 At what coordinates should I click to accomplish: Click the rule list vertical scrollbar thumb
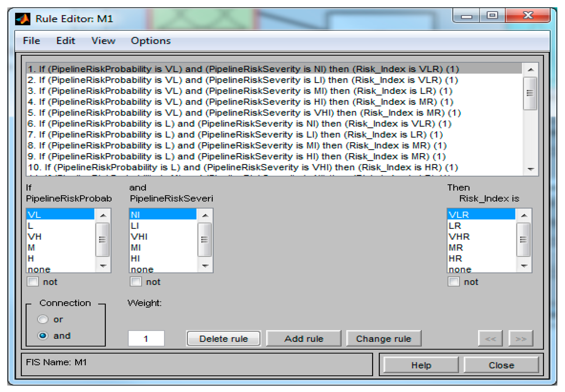tap(530, 93)
